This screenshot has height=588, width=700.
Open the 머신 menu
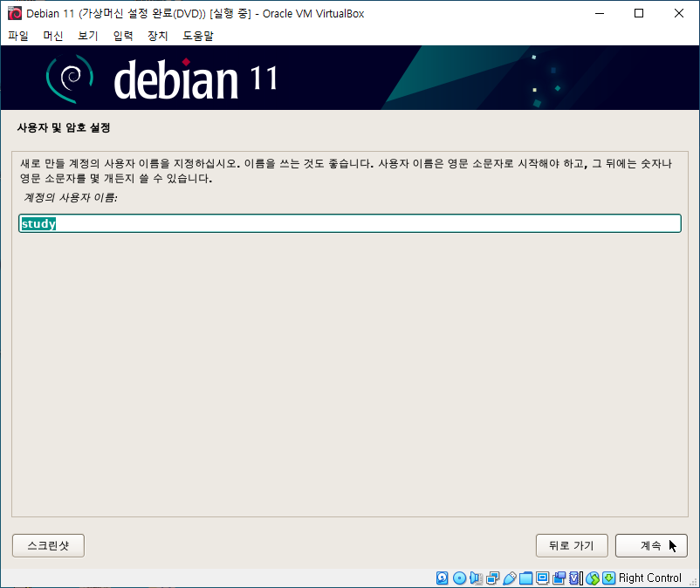(x=53, y=36)
